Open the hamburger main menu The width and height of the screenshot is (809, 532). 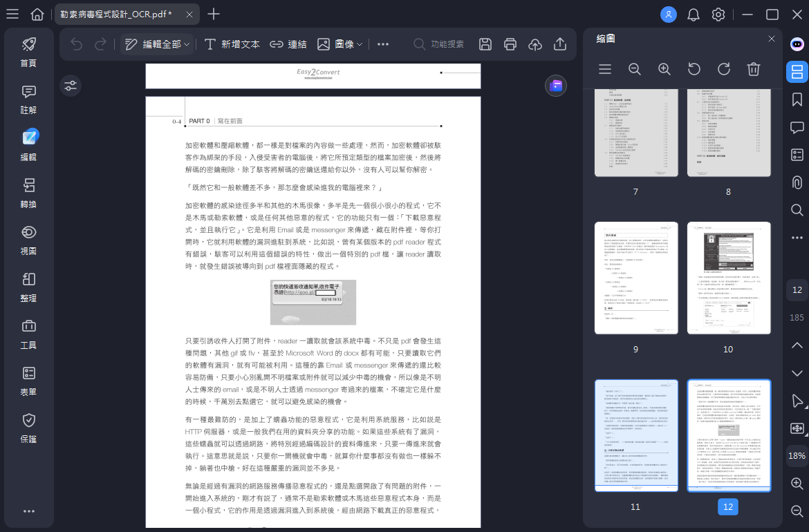[12, 14]
